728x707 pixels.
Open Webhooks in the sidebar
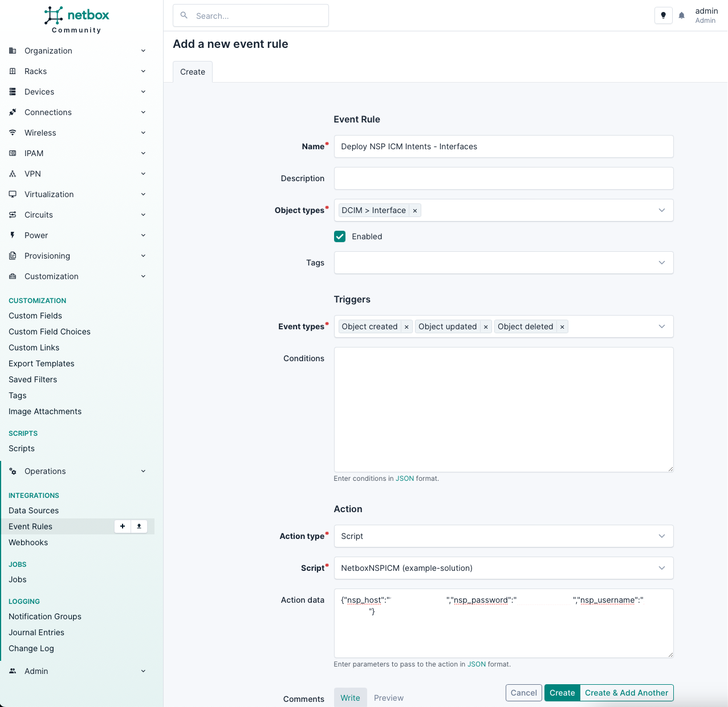coord(29,542)
